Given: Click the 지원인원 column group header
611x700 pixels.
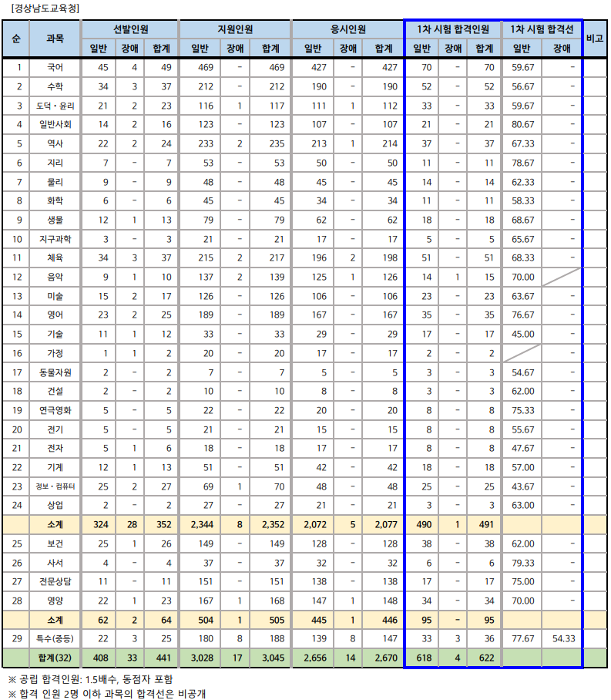Looking at the screenshot, I should [235, 29].
